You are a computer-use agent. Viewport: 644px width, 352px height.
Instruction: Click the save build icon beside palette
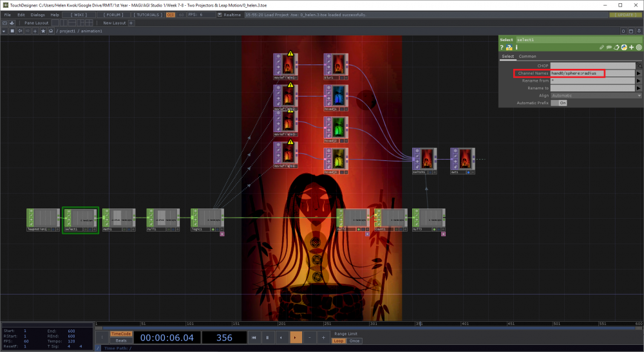click(12, 23)
